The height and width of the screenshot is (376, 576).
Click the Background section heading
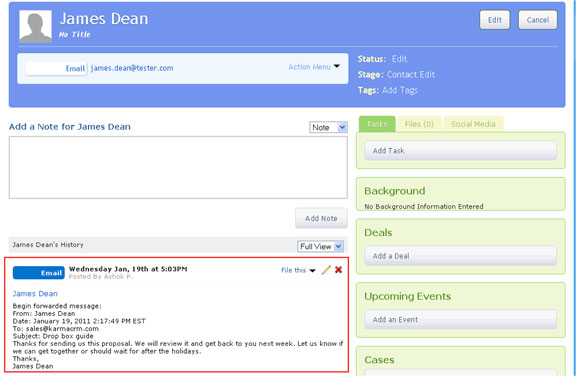click(395, 191)
